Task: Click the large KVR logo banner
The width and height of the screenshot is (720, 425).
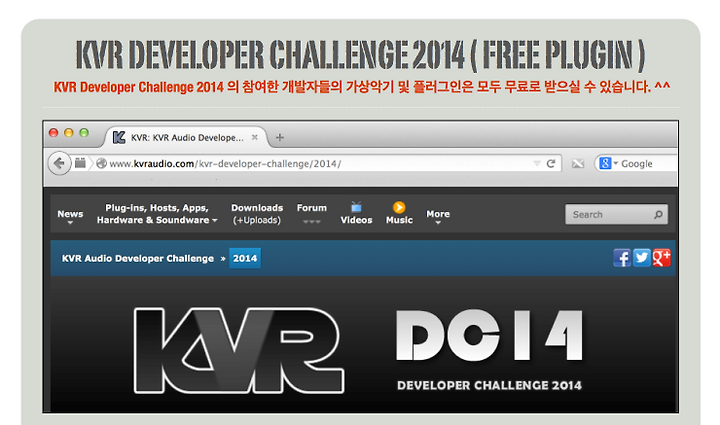Action: pos(239,350)
